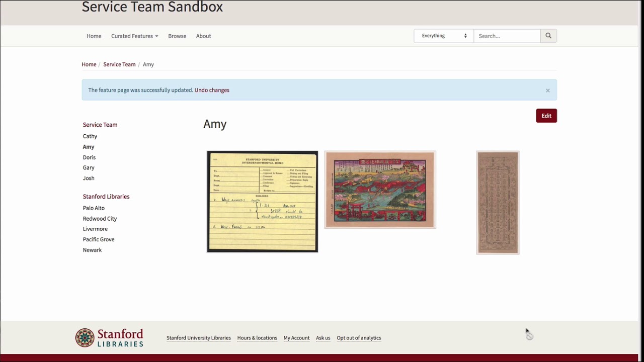Select Amy in the sidebar

click(x=89, y=147)
